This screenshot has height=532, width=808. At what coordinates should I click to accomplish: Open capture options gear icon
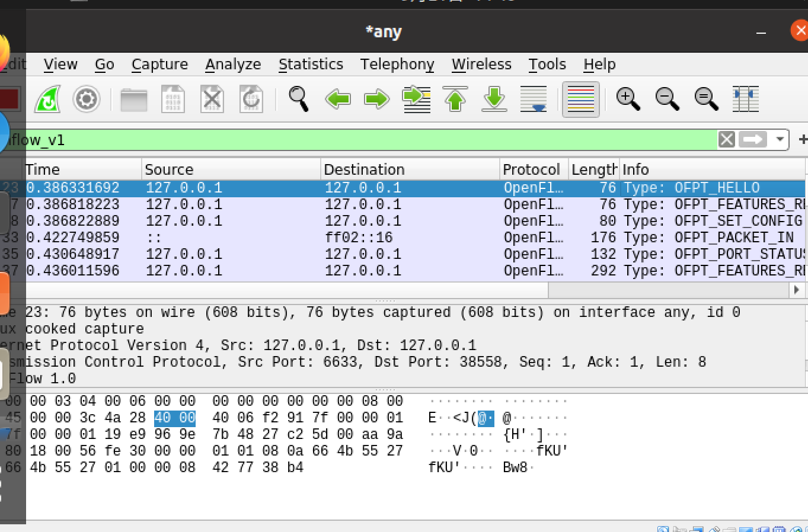[87, 99]
